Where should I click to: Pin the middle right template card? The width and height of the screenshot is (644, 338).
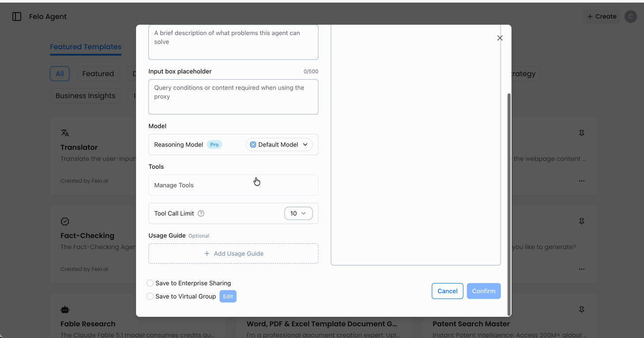pos(582,221)
